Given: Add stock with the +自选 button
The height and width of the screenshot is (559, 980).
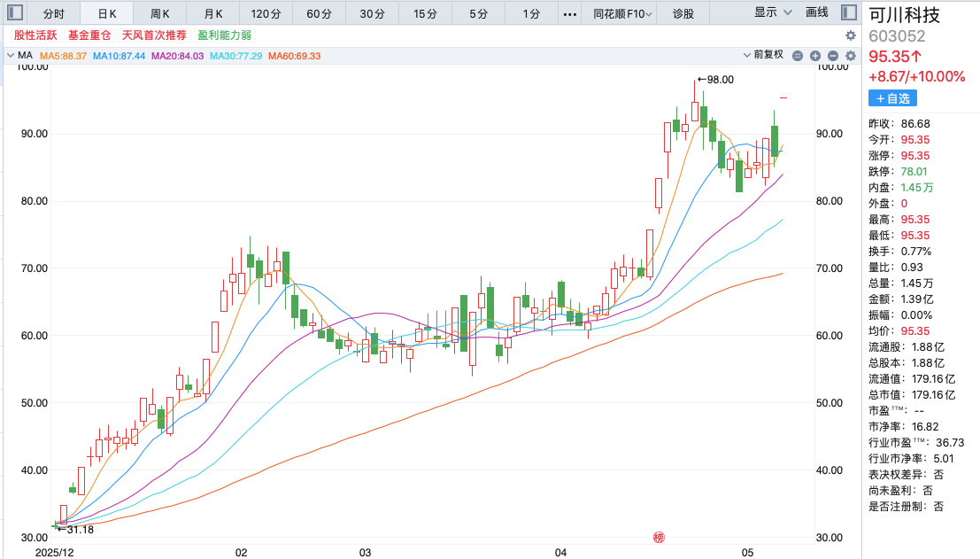Looking at the screenshot, I should tap(892, 98).
